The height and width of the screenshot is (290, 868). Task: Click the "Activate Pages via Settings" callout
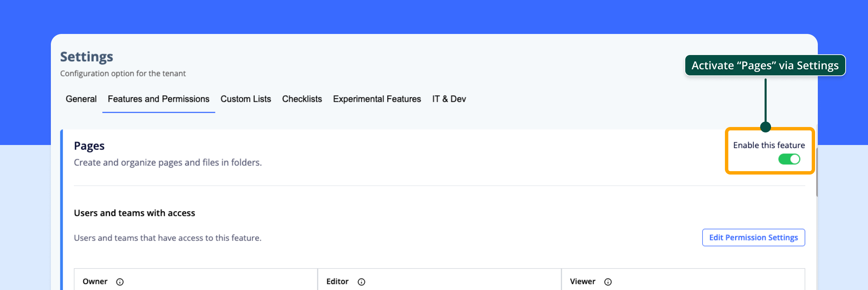coord(765,66)
